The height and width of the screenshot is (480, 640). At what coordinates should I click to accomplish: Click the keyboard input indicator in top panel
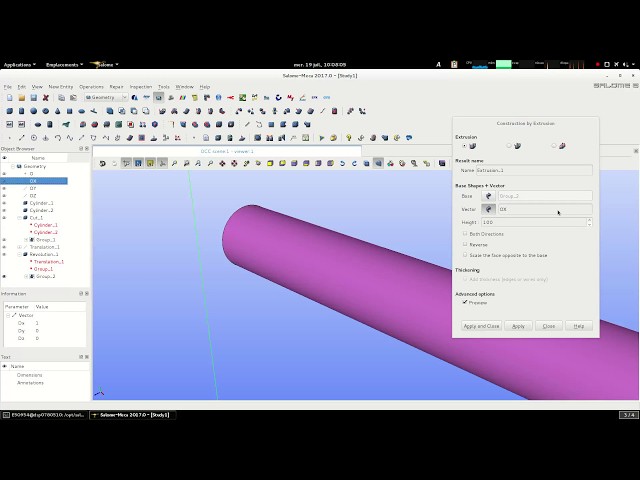[438, 64]
